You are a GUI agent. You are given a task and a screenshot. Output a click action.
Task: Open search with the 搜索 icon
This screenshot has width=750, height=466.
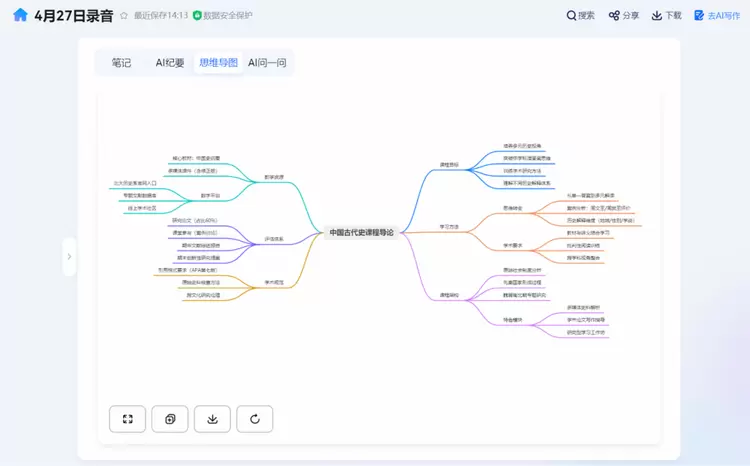571,16
